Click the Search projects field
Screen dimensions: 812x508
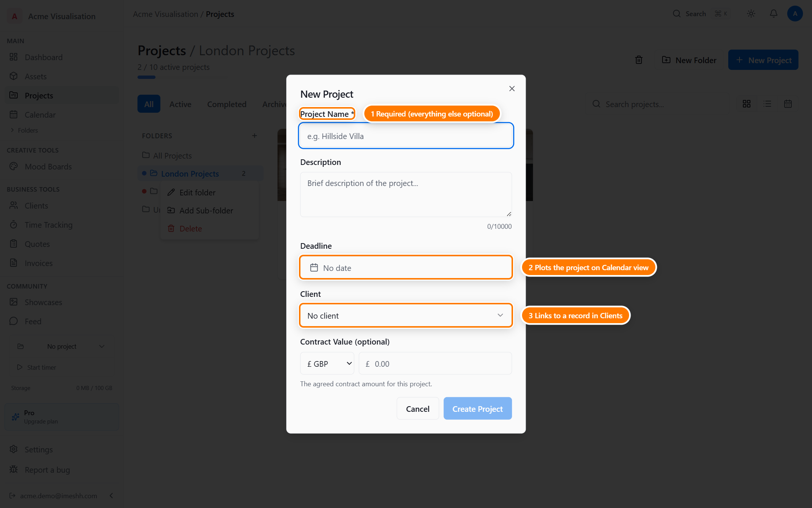(657, 104)
